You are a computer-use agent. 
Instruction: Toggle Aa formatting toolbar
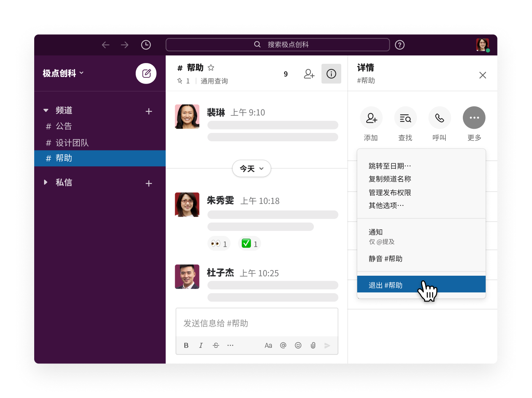tap(268, 345)
